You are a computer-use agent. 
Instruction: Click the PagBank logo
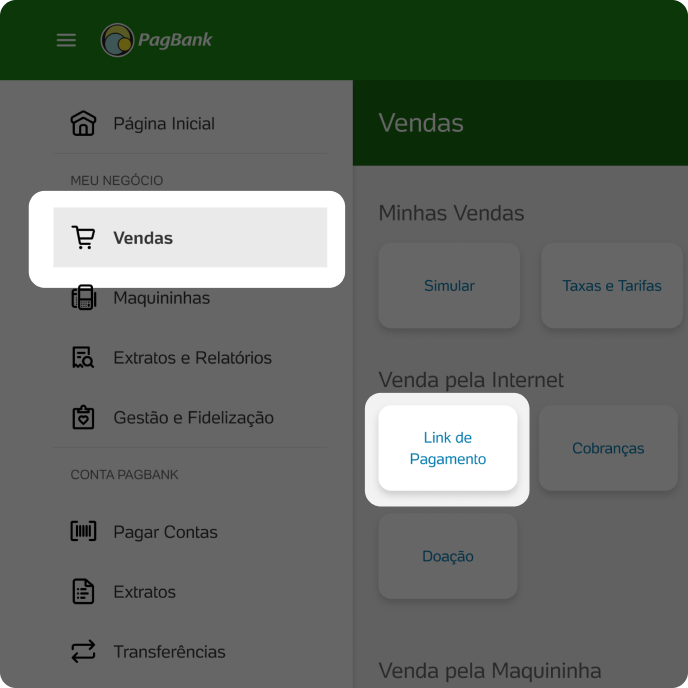[157, 40]
